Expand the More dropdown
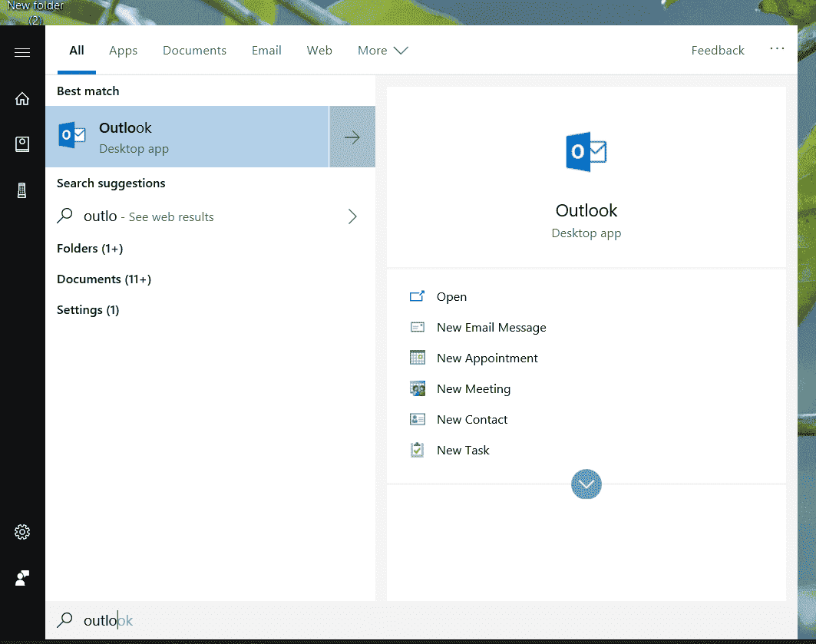This screenshot has width=816, height=644. [382, 51]
